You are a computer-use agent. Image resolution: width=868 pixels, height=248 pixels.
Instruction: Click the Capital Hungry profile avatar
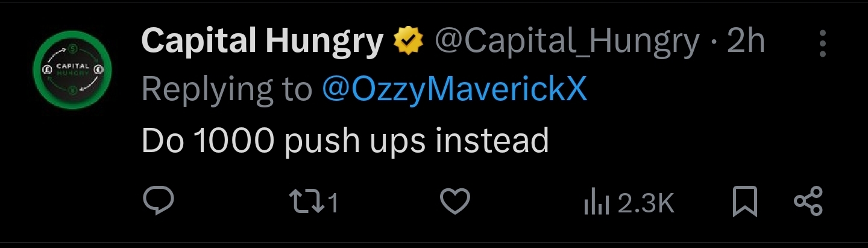72,71
